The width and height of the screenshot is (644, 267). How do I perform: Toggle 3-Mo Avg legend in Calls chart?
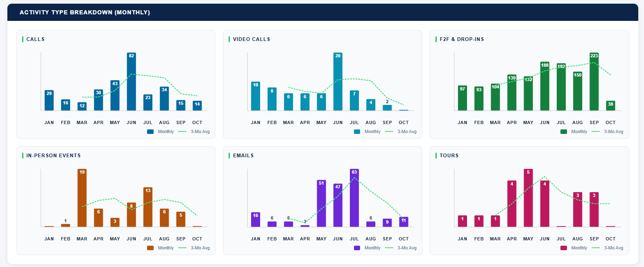pyautogui.click(x=194, y=131)
